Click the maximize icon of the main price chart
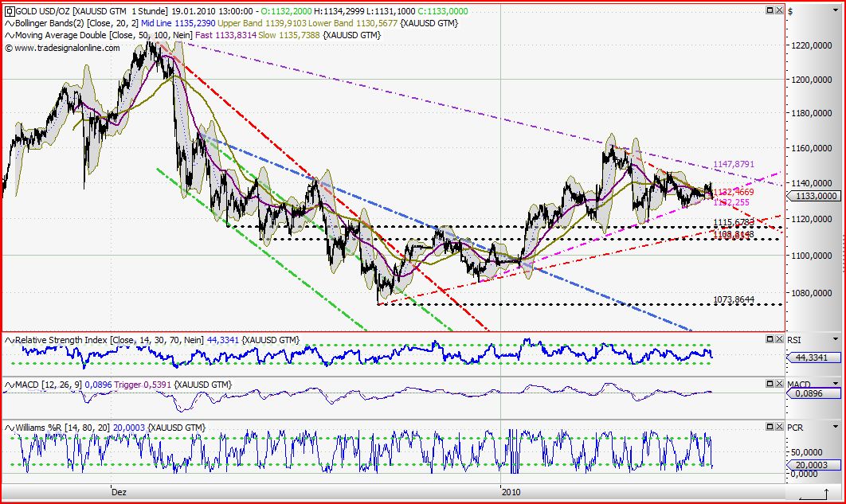 click(x=769, y=12)
